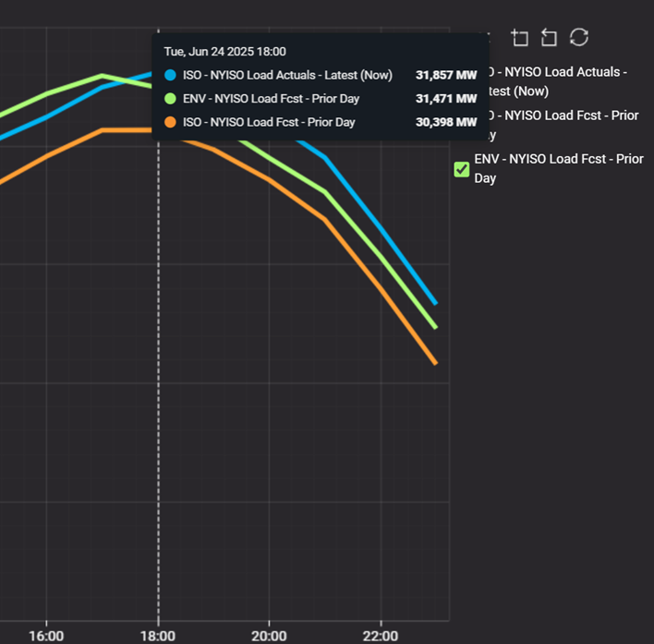Click the 16:00 x-axis label
The height and width of the screenshot is (644, 654).
pos(46,636)
